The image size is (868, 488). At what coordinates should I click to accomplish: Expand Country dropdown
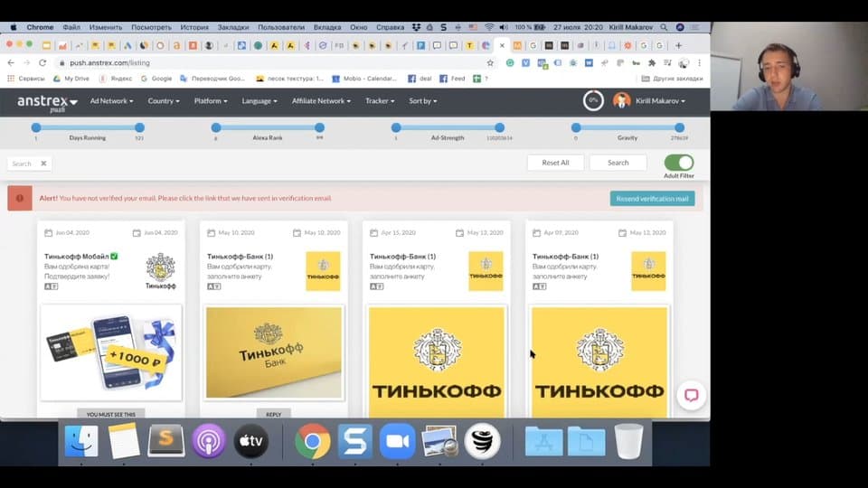[164, 101]
